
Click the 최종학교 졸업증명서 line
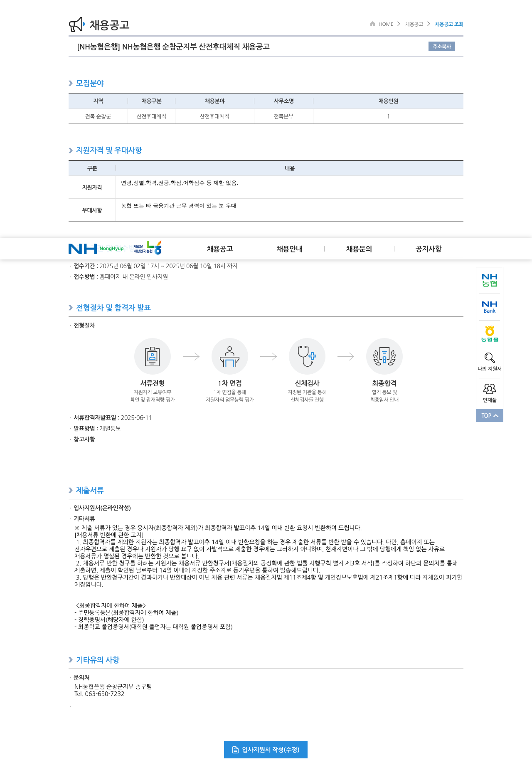(x=153, y=627)
